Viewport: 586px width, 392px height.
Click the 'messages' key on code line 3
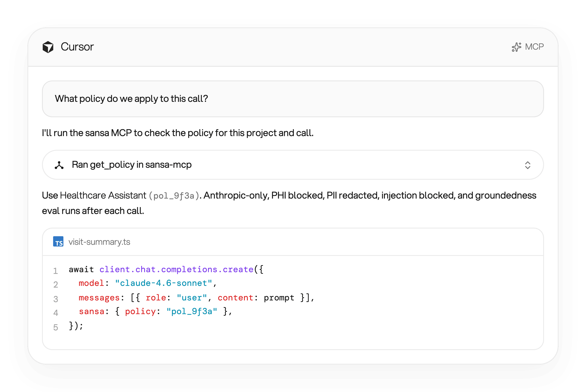99,298
